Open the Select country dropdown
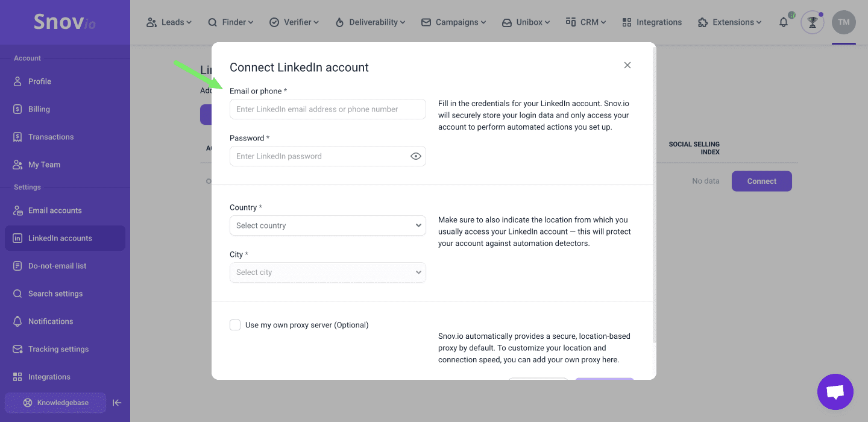The width and height of the screenshot is (868, 422). 327,225
